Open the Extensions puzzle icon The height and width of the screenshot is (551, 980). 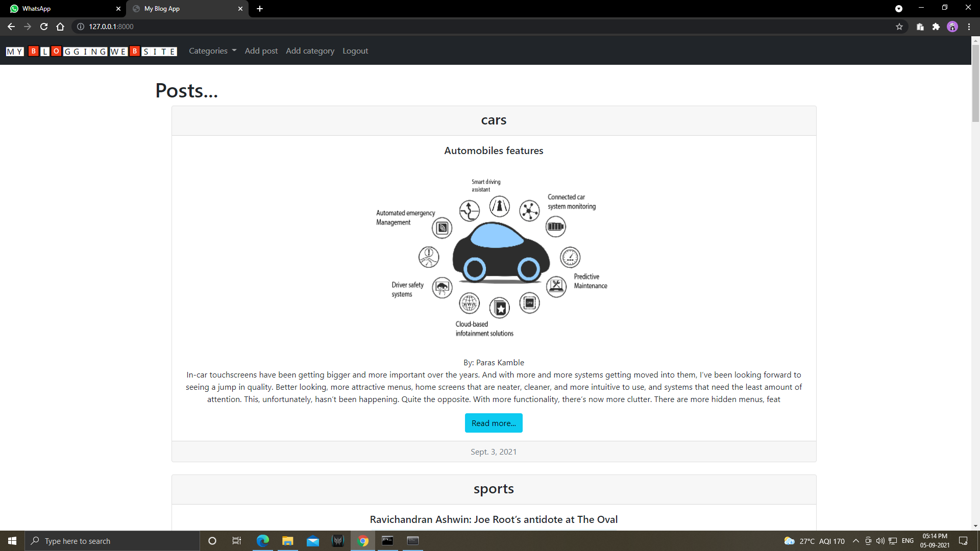pyautogui.click(x=936, y=27)
